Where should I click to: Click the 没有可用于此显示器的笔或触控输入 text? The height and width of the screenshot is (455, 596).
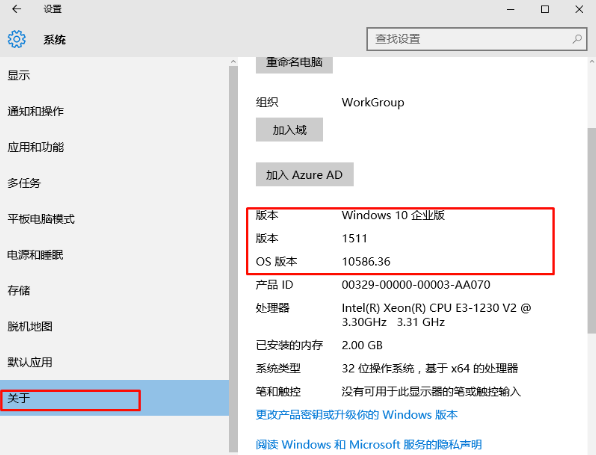tap(431, 392)
